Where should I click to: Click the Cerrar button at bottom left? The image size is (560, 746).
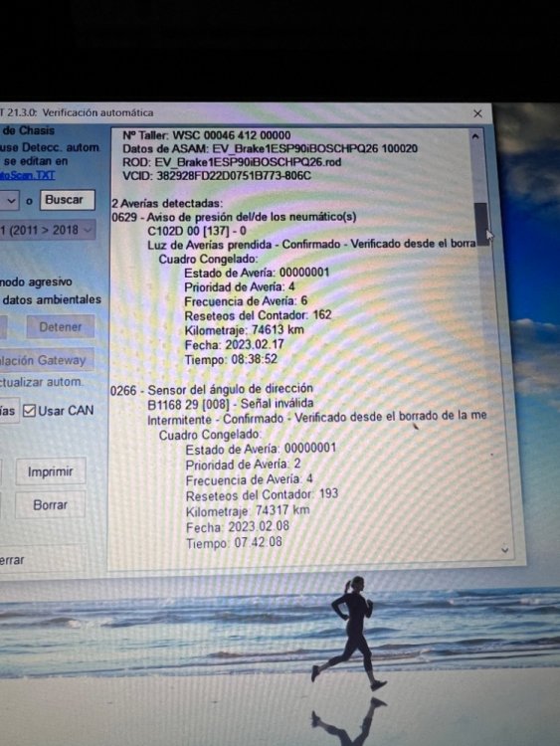point(12,560)
